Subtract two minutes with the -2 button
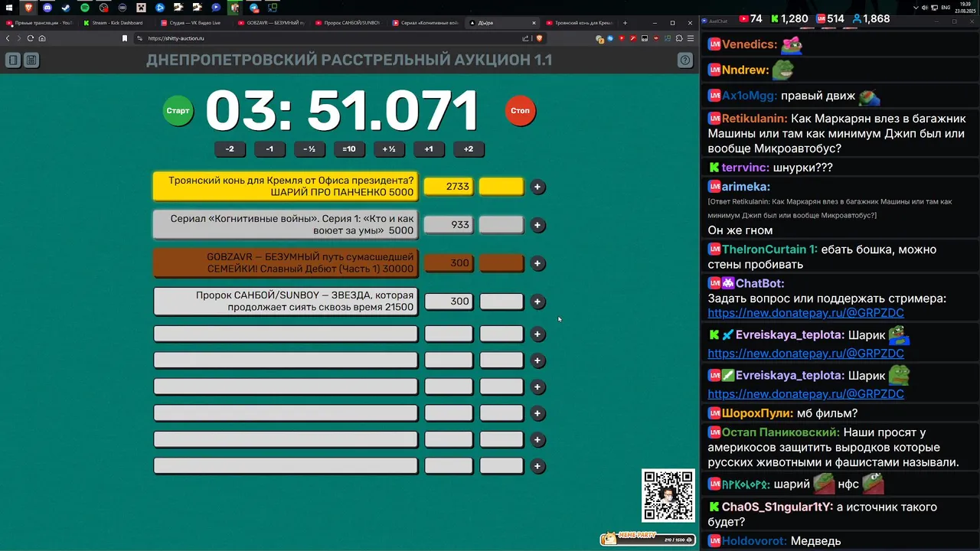 pyautogui.click(x=230, y=149)
